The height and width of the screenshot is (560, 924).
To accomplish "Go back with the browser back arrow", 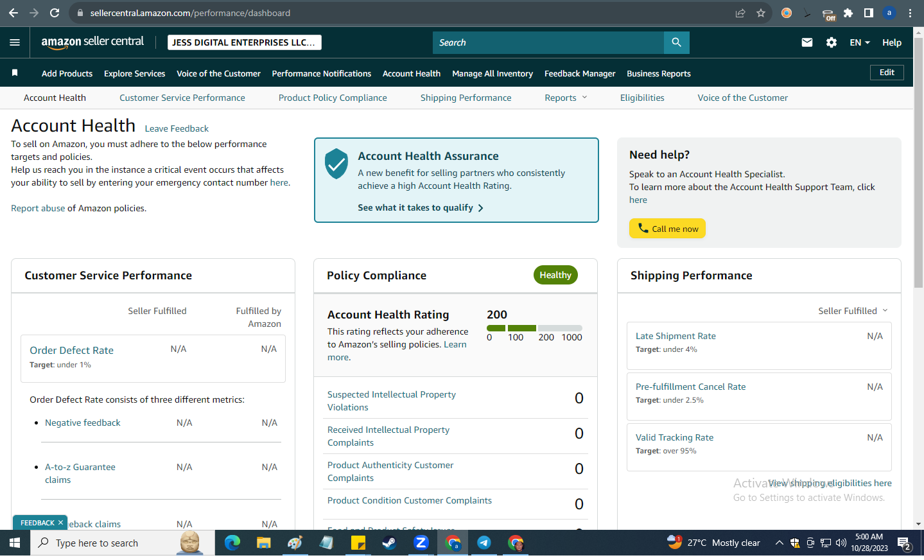I will (13, 13).
